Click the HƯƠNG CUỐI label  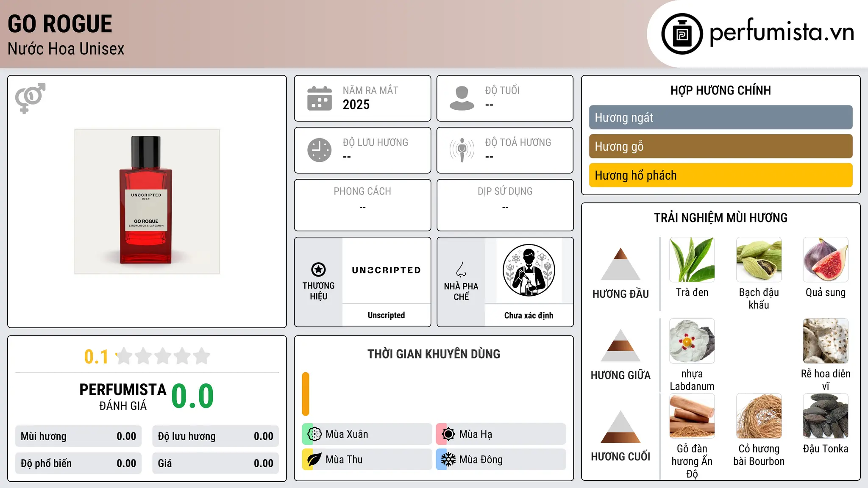click(x=620, y=457)
